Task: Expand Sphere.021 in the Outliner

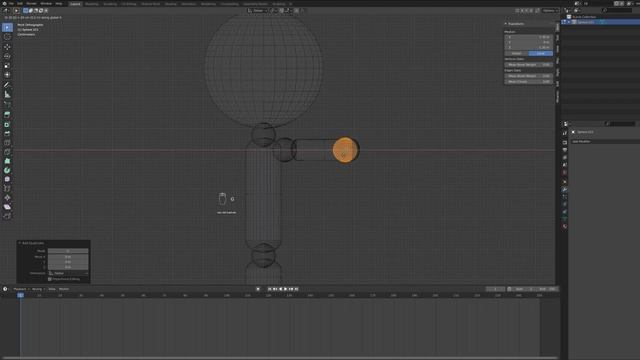Action: [x=569, y=22]
